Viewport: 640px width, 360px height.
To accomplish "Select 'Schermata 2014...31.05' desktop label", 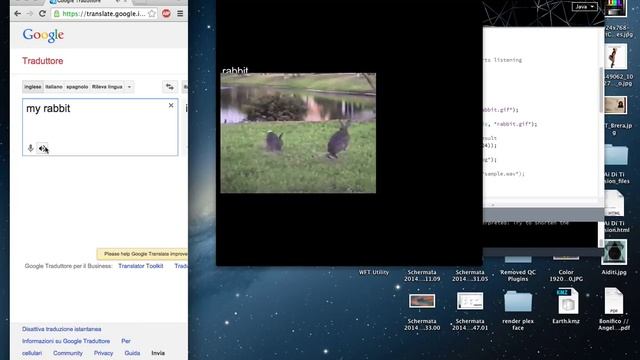I will pos(470,275).
